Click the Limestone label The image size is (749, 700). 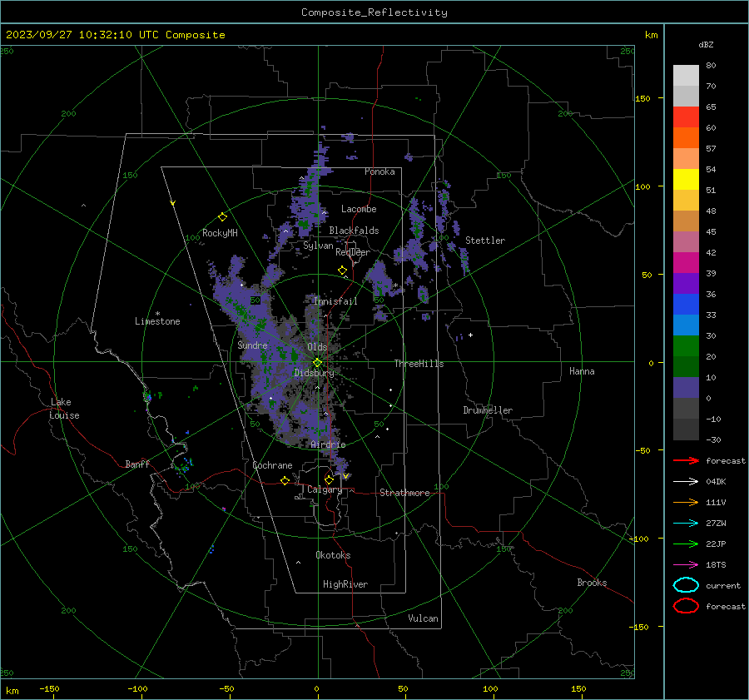[157, 321]
